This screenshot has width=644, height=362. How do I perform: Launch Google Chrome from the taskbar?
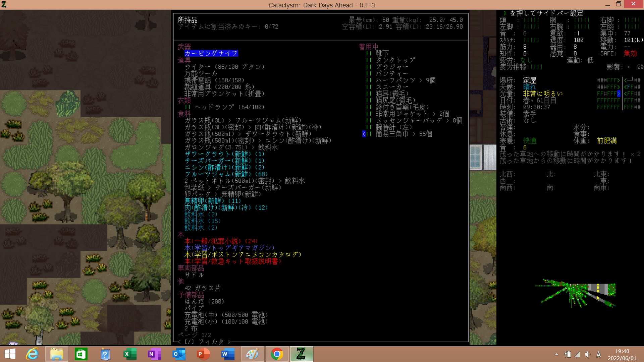coord(277,354)
